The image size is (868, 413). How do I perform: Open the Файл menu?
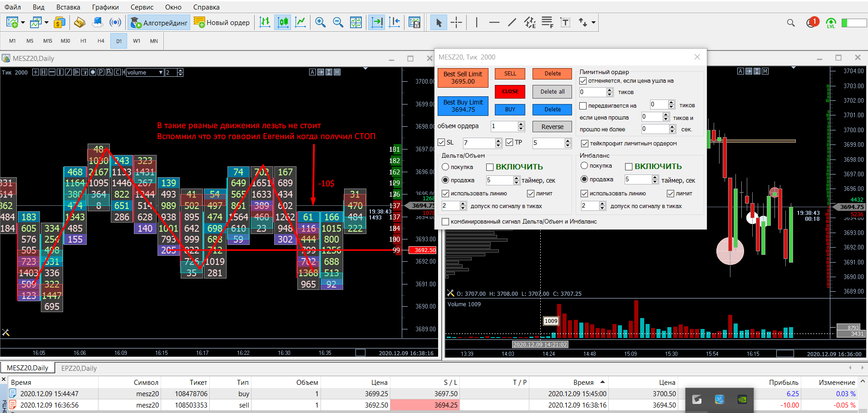13,7
